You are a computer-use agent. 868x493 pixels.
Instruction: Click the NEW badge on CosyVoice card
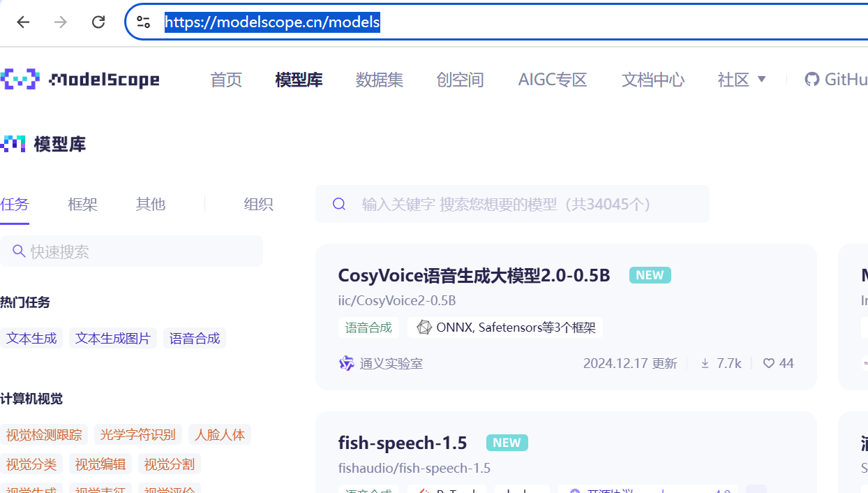[x=650, y=275]
